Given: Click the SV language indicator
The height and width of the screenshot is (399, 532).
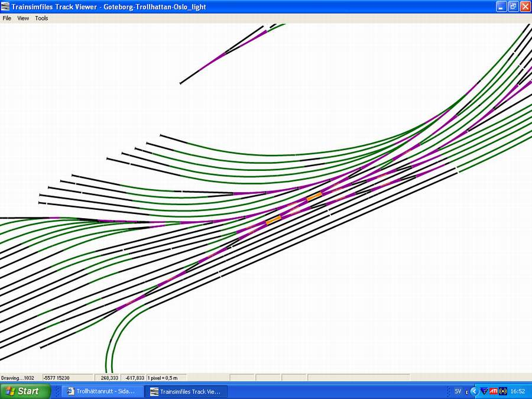Looking at the screenshot, I should 458,391.
